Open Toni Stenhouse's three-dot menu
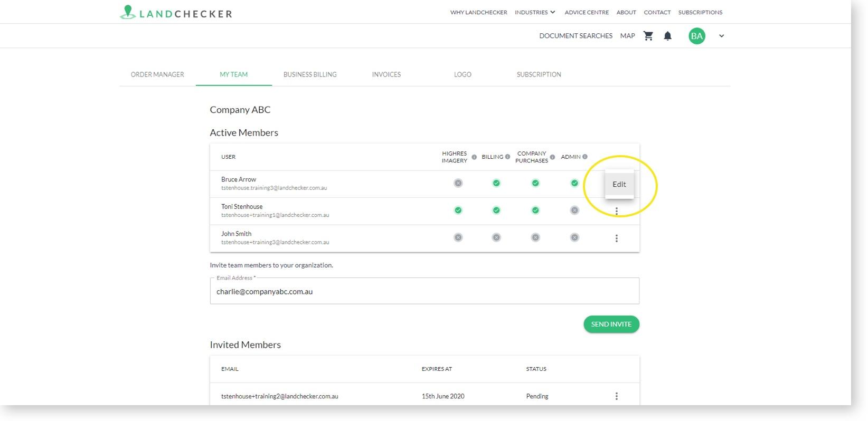 point(616,211)
